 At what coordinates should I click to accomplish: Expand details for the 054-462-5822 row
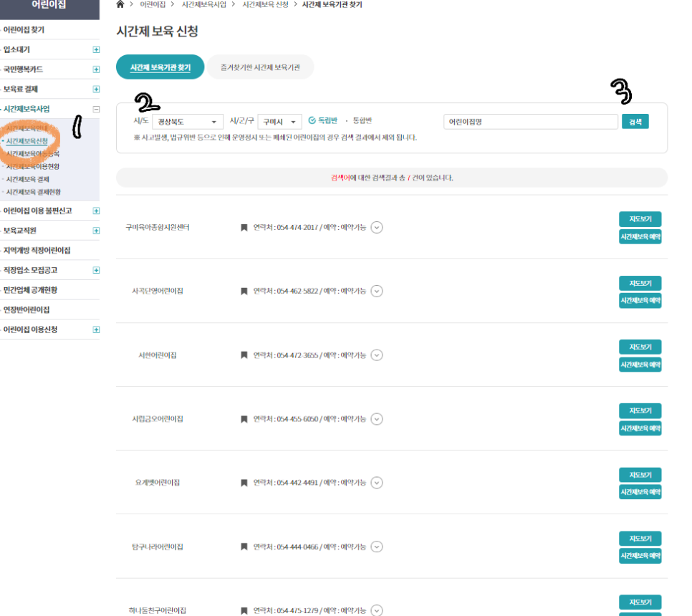click(x=377, y=292)
